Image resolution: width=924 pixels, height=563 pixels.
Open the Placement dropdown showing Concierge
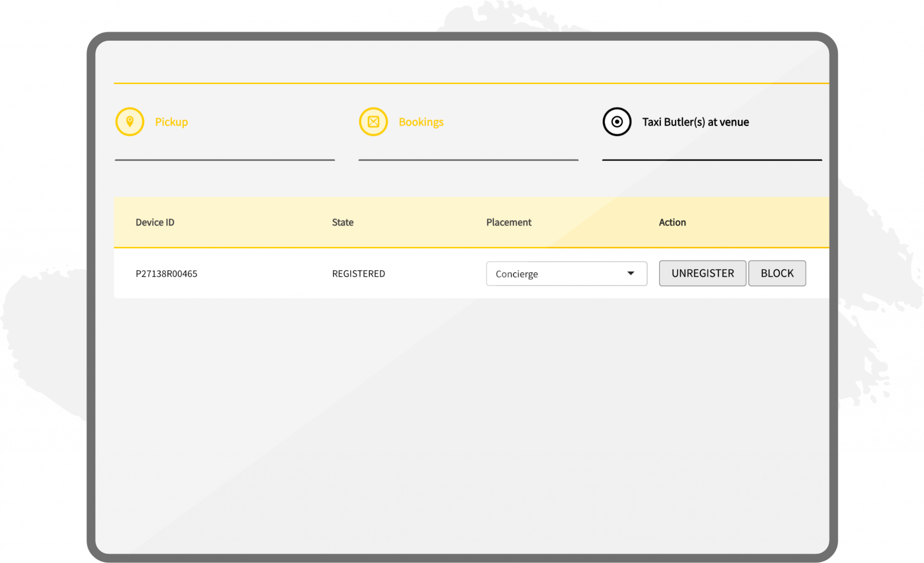tap(566, 273)
